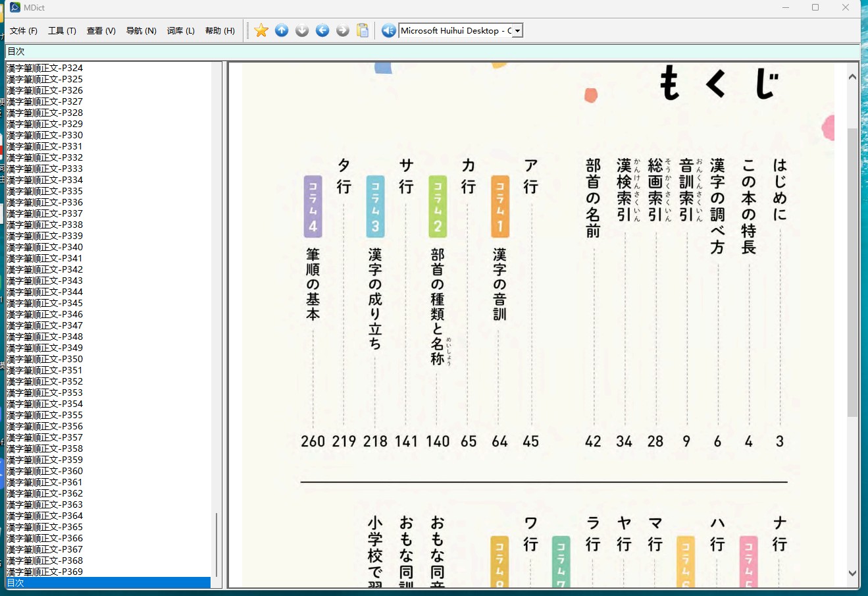The image size is (868, 596).
Task: Click the MDict app icon in title bar
Action: click(x=15, y=7)
